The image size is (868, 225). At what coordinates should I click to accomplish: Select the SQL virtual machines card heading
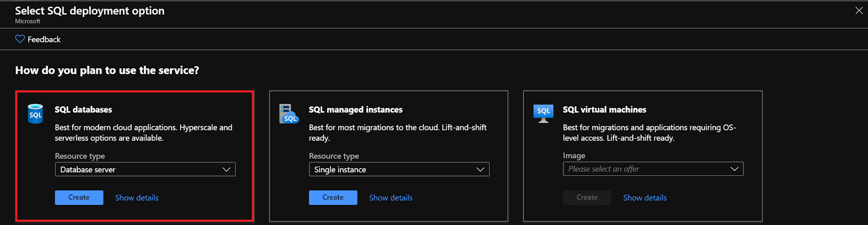pos(604,110)
